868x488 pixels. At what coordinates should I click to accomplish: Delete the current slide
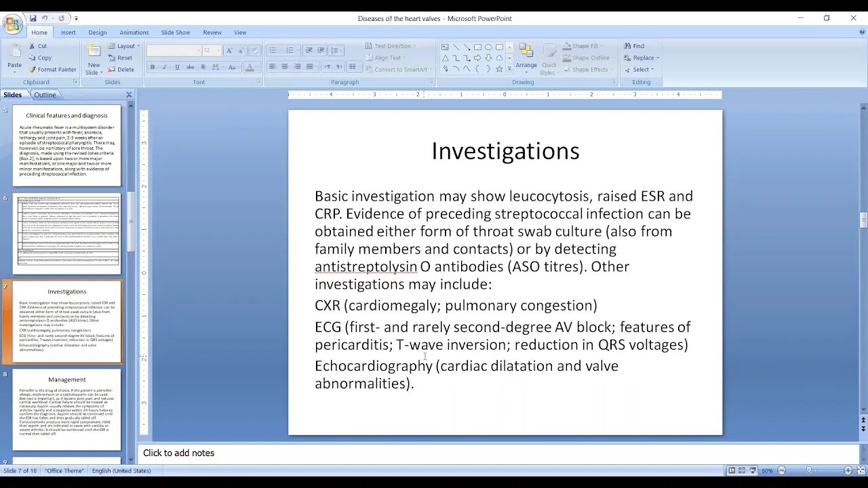coord(121,69)
